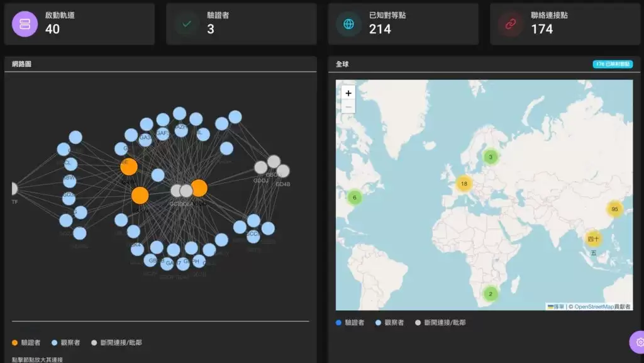Expand the green cluster marked 6
Image resolution: width=644 pixels, height=363 pixels.
tap(355, 198)
